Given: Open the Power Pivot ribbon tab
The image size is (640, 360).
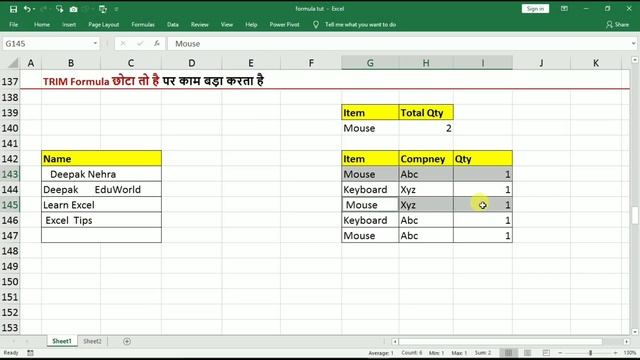Looking at the screenshot, I should pos(284,24).
